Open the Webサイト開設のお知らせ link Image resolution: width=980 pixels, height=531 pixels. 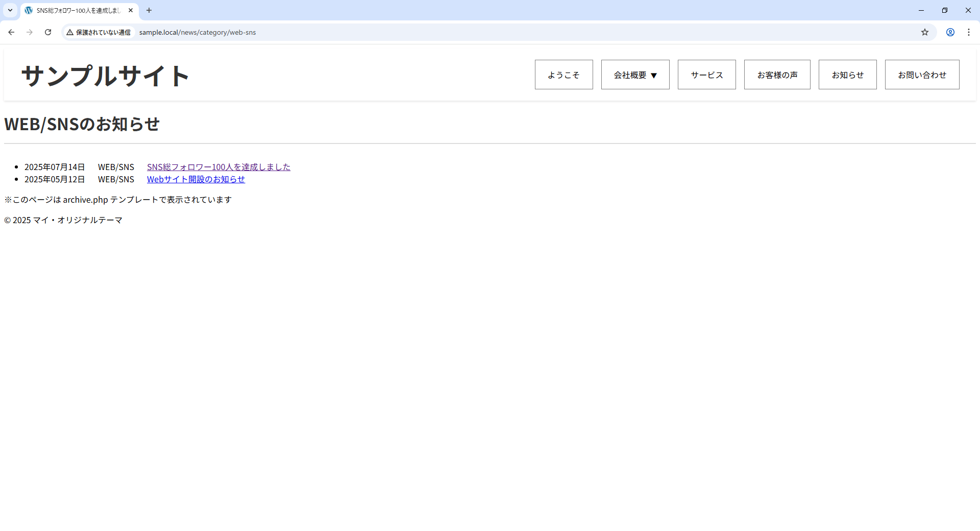[196, 179]
